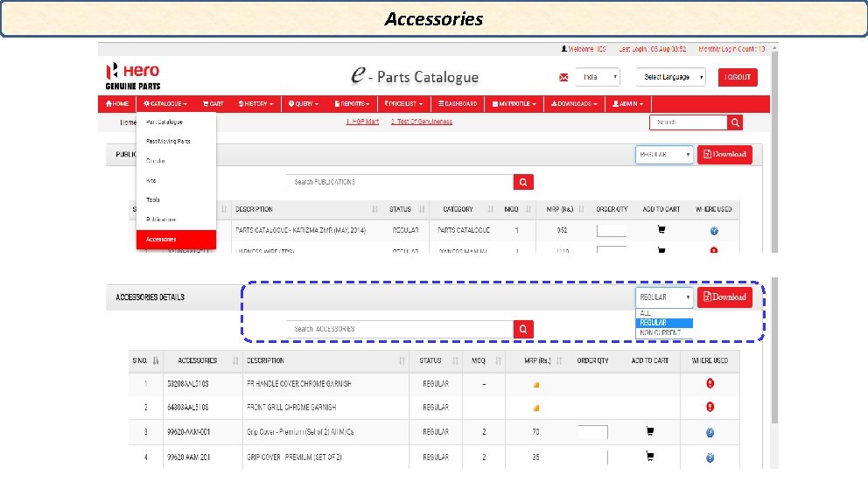Expand the QUERY menu
The height and width of the screenshot is (496, 868).
304,104
